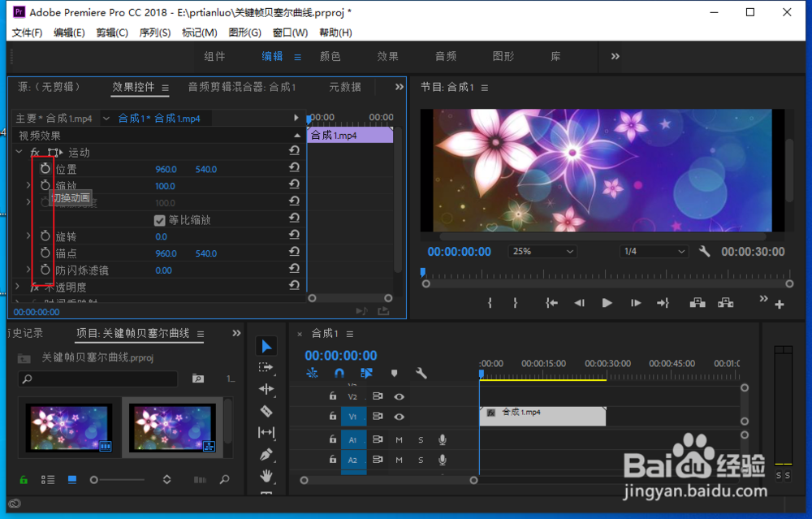Image resolution: width=812 pixels, height=519 pixels.
Task: Select the Hand tool
Action: (x=266, y=475)
